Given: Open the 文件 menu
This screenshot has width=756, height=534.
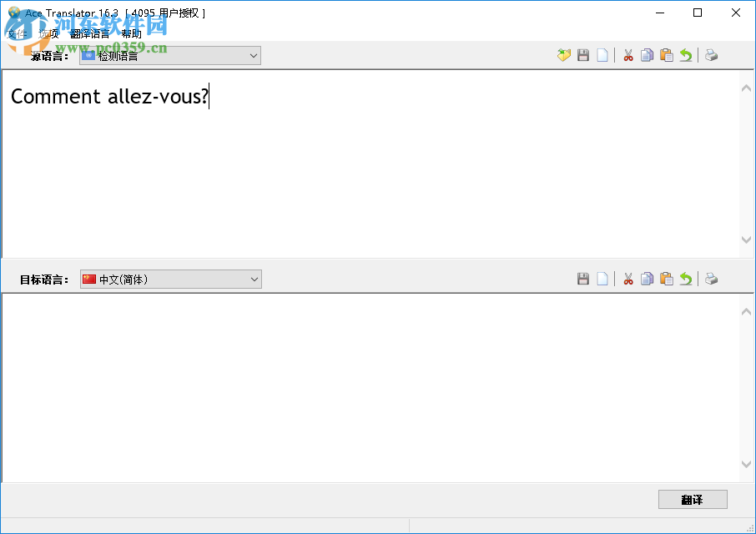Looking at the screenshot, I should (17, 33).
